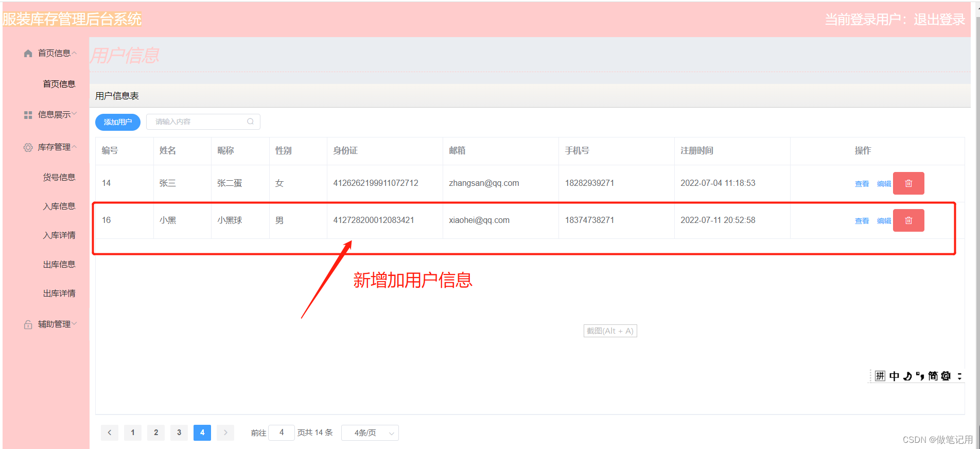Image resolution: width=980 pixels, height=449 pixels.
Task: Click the 前往 page number input
Action: [282, 433]
